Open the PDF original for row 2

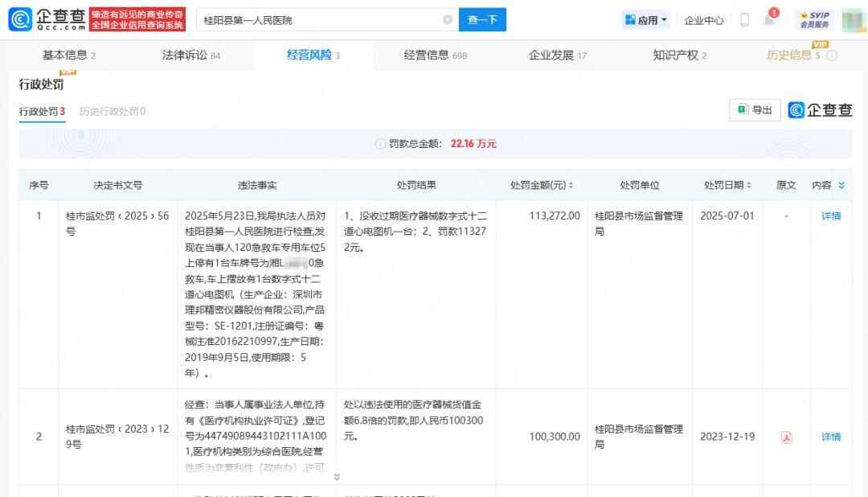coord(786,437)
